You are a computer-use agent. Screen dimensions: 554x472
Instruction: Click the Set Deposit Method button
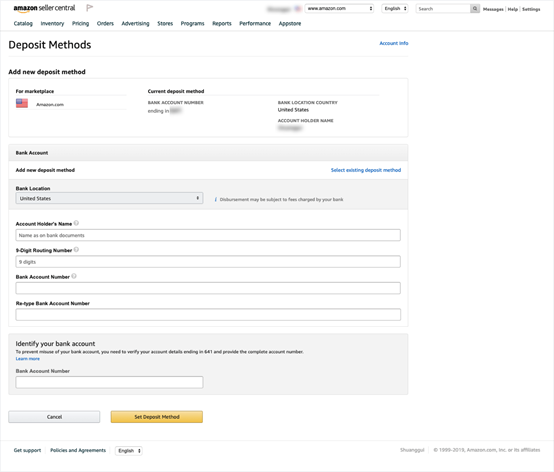coord(157,417)
